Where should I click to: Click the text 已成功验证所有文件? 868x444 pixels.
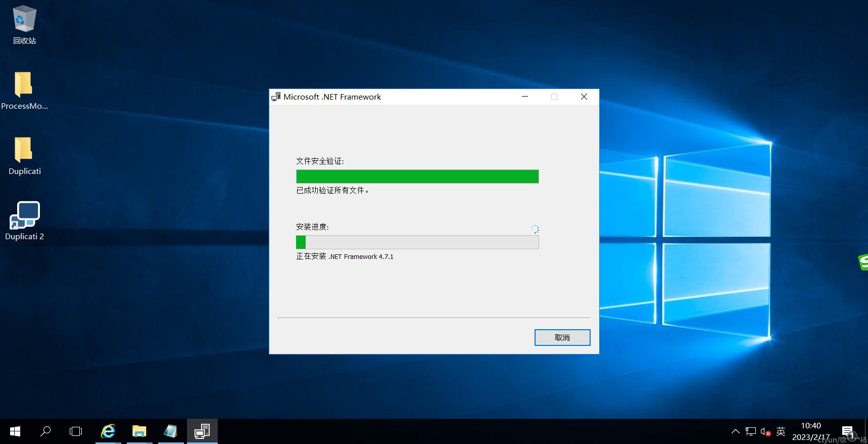332,191
